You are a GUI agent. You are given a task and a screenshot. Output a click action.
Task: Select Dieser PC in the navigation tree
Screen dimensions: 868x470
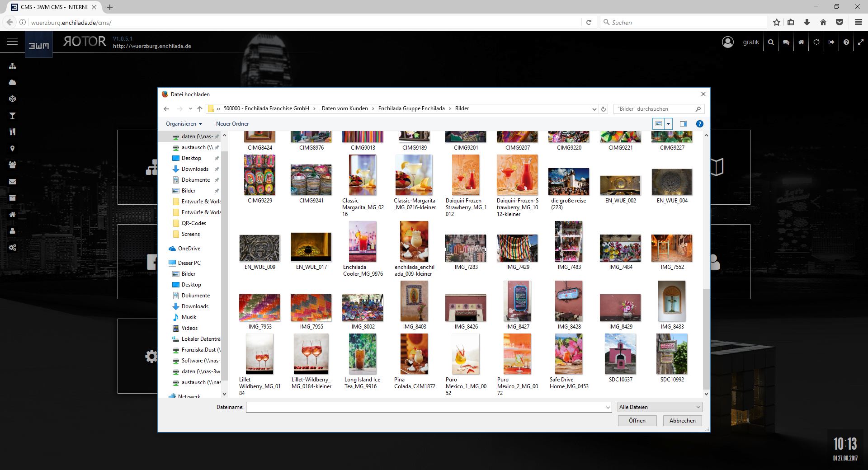pyautogui.click(x=189, y=263)
